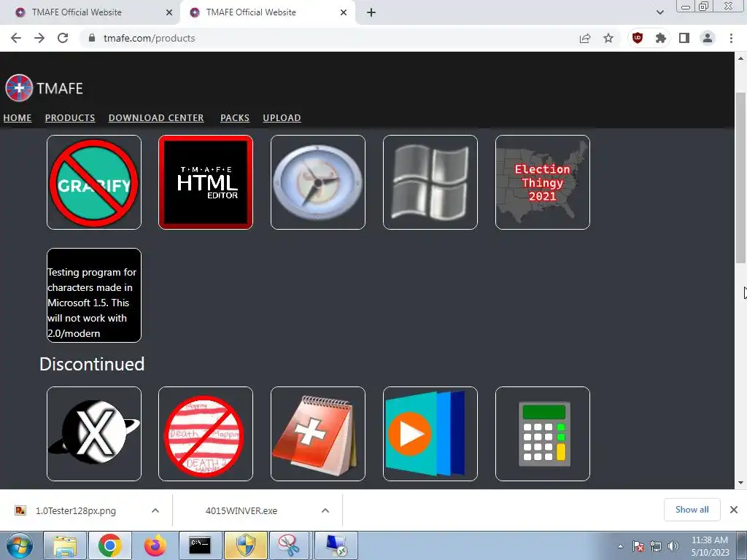Expand the tab search dropdown arrow
Image resolution: width=747 pixels, height=560 pixels.
tap(659, 12)
